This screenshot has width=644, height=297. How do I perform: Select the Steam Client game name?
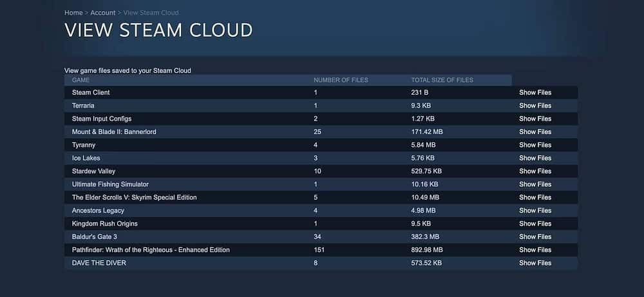[91, 92]
